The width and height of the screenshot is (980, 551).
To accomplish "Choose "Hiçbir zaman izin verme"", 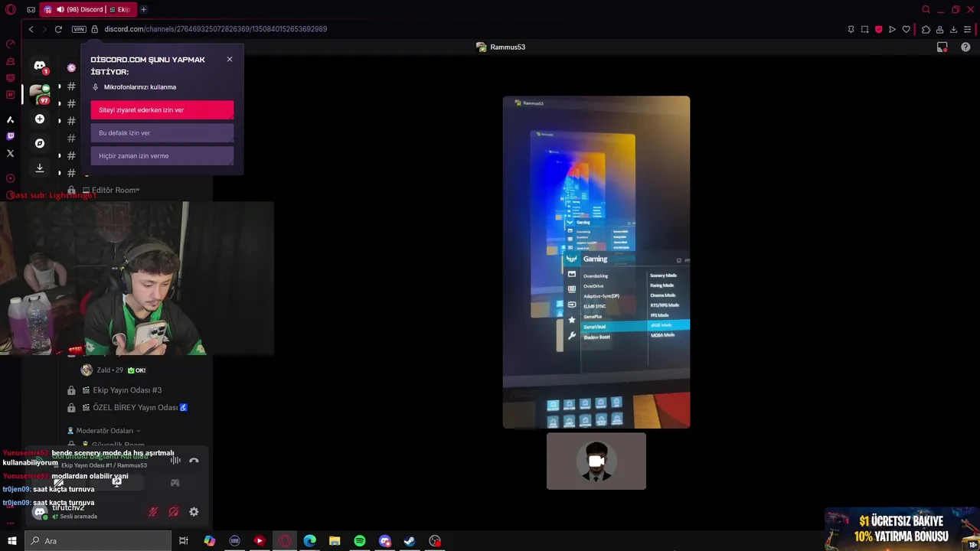I will 162,155.
